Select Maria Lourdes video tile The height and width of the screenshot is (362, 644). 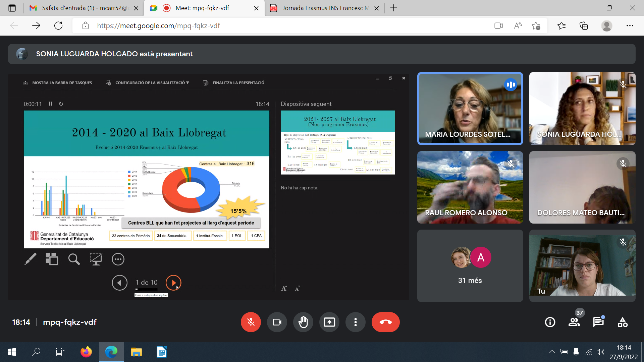(470, 108)
